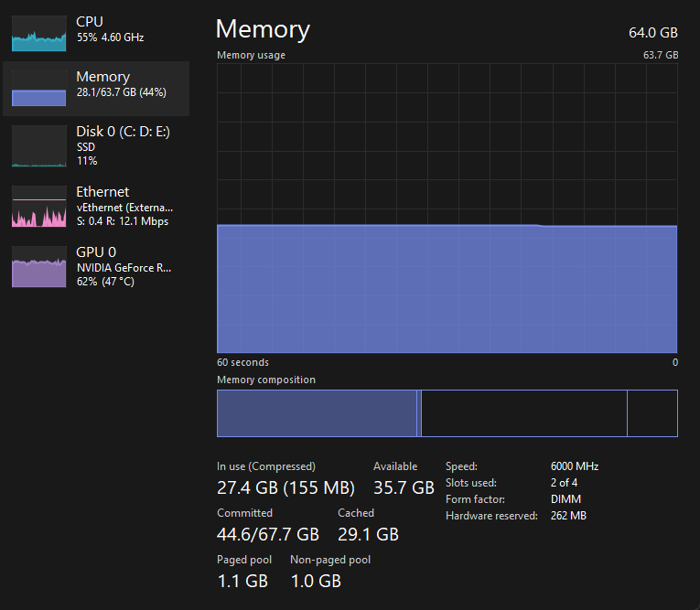Viewport: 700px width, 610px height.
Task: Click the '55% 4.60 GHz' CPU stat
Action: pyautogui.click(x=111, y=37)
